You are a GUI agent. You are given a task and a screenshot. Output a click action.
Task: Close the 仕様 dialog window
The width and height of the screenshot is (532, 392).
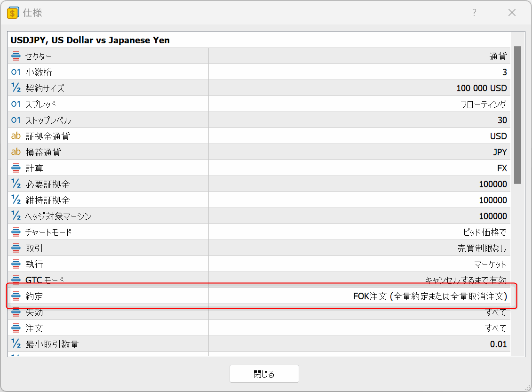click(x=512, y=13)
